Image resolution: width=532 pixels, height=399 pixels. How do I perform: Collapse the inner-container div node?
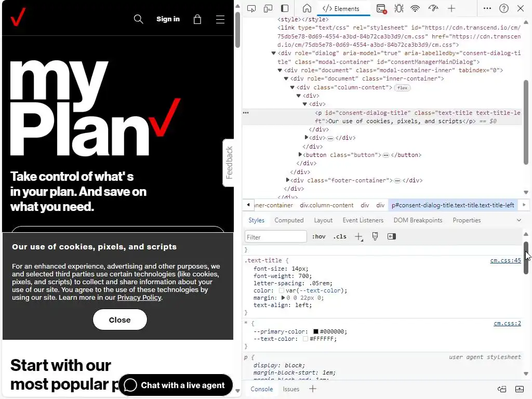(286, 79)
